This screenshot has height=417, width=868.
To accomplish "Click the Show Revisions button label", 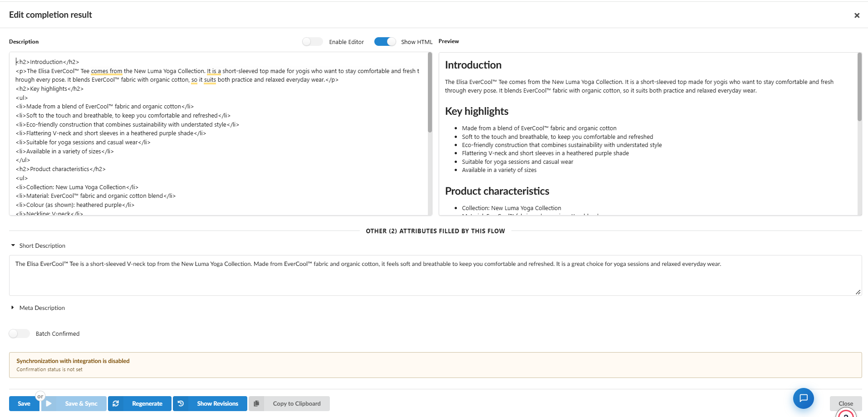I will click(217, 403).
